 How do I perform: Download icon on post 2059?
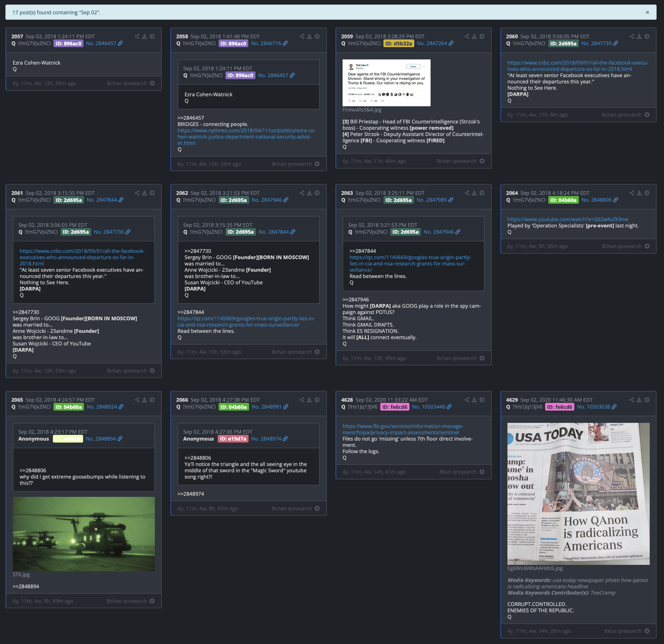[x=474, y=37]
